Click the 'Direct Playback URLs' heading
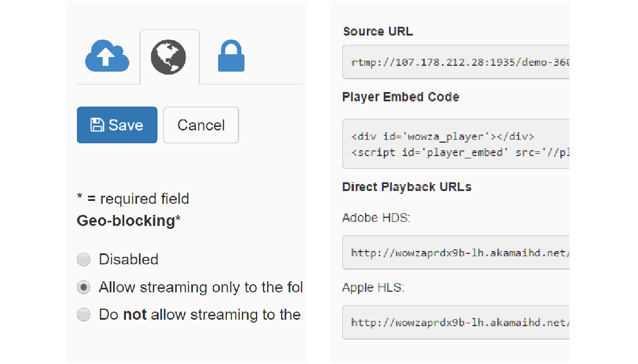 point(407,187)
